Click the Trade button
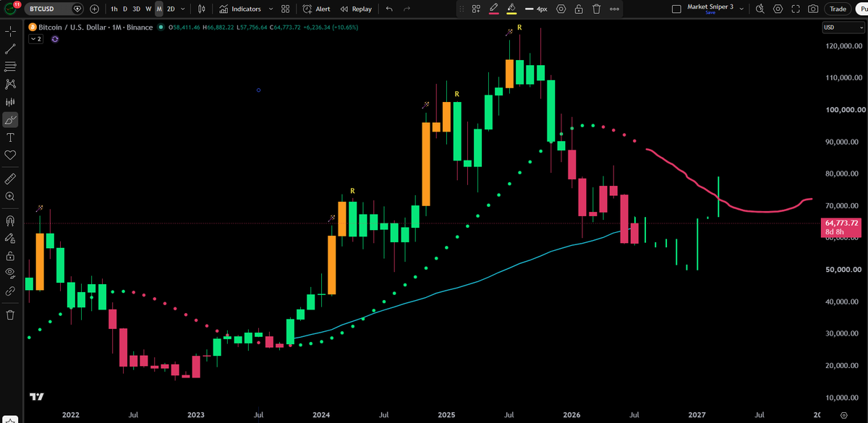The height and width of the screenshot is (423, 868). coord(838,9)
